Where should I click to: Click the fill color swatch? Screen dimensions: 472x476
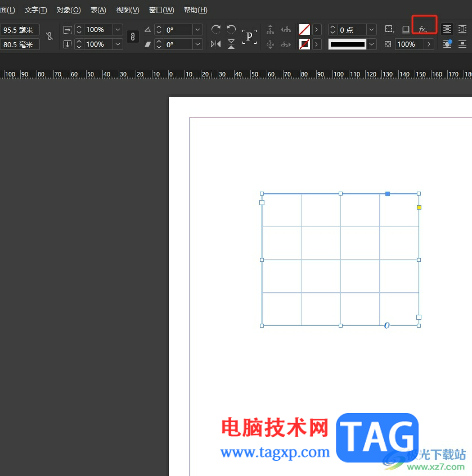click(304, 29)
